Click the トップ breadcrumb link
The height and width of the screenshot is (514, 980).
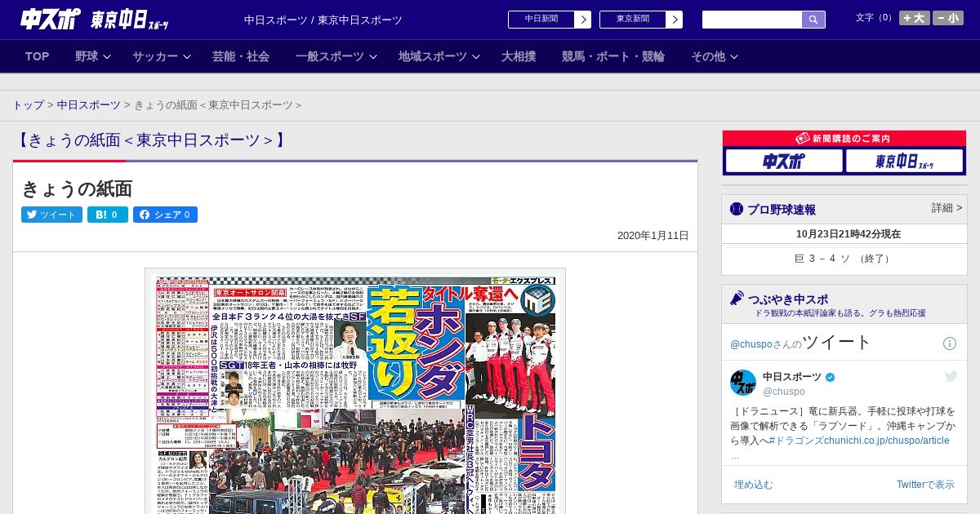click(x=28, y=105)
